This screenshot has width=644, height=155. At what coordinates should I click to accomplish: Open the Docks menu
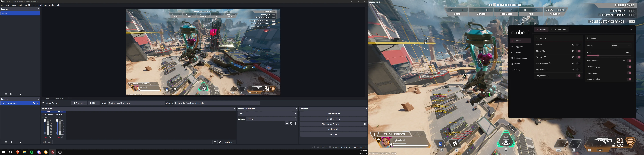click(21, 5)
